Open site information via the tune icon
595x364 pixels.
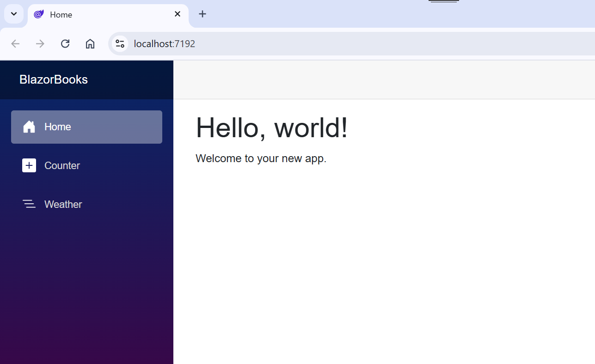[x=120, y=43]
